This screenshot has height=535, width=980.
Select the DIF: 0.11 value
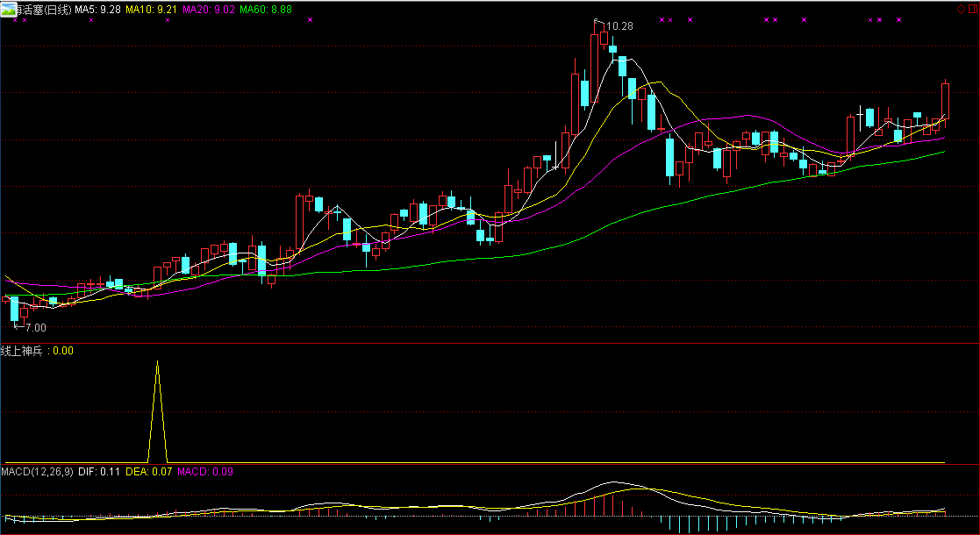[99, 471]
